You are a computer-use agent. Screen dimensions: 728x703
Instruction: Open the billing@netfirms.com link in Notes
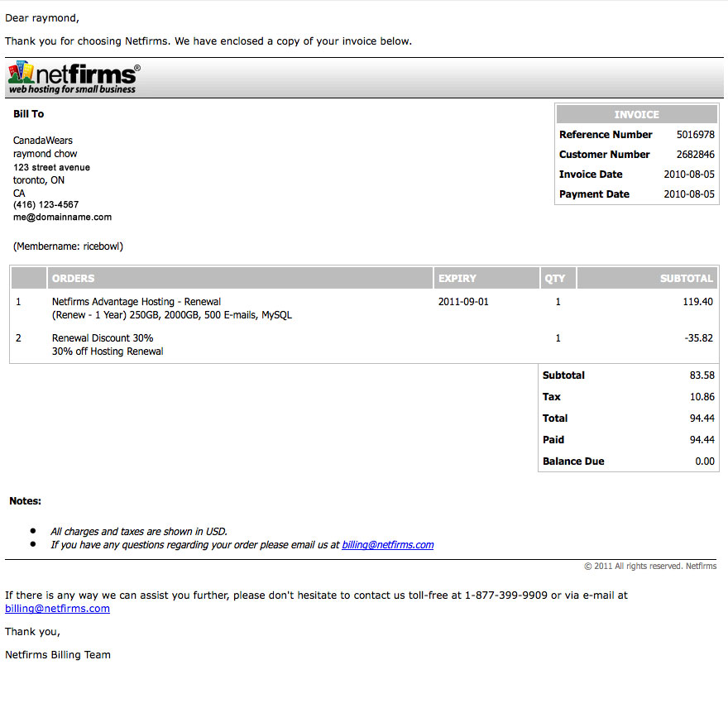[x=387, y=545]
